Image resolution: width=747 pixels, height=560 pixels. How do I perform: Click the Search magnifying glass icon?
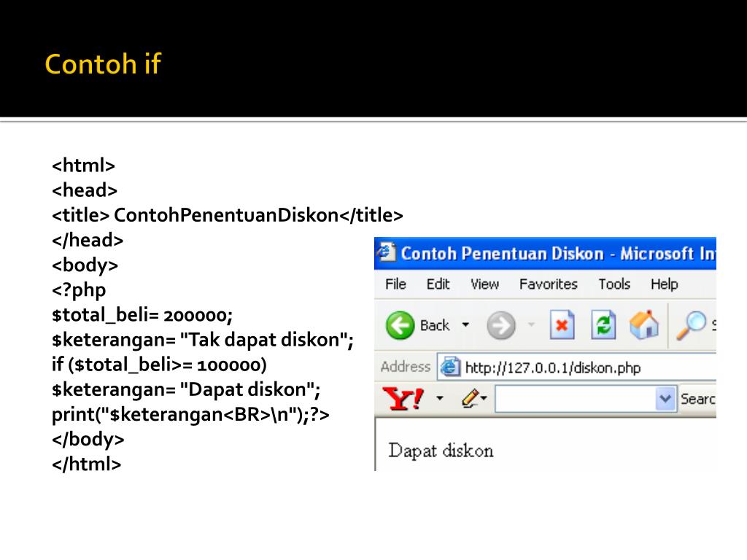point(691,325)
